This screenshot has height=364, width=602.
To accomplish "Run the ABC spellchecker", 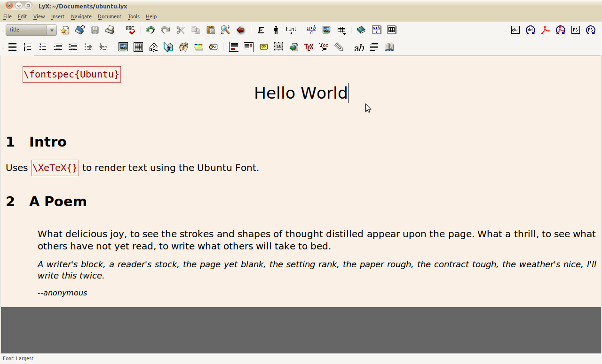I will [x=130, y=30].
